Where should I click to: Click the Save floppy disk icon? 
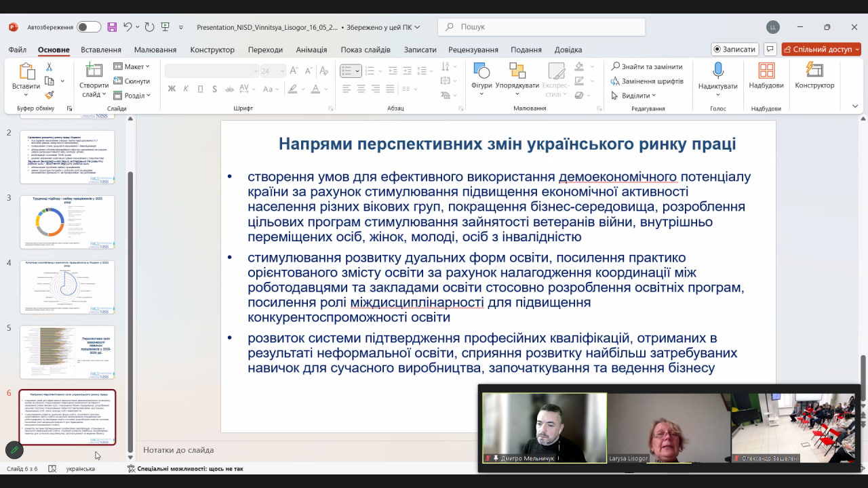[x=112, y=27]
